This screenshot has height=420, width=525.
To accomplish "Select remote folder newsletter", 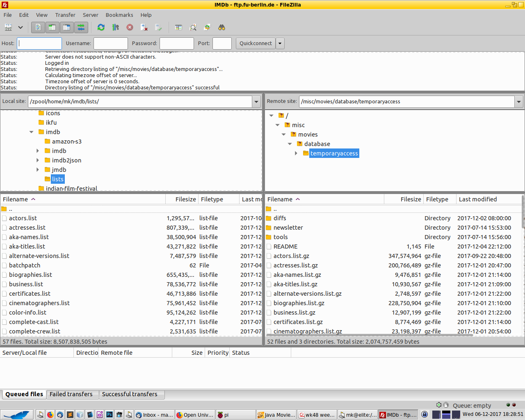I will click(x=393, y=228).
